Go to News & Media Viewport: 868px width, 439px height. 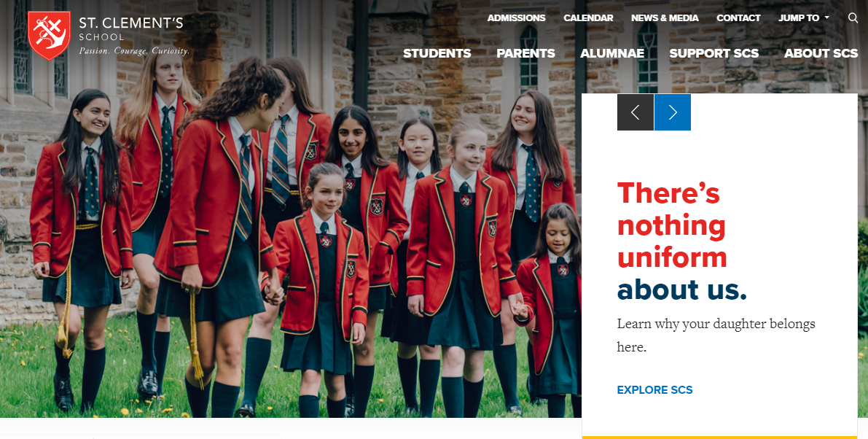tap(665, 18)
